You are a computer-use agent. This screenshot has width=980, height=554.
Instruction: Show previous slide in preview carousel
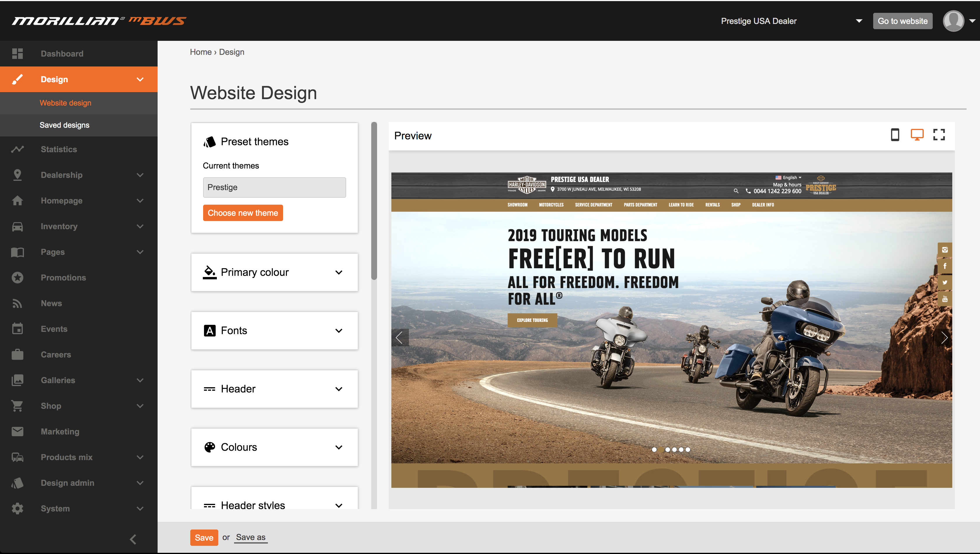tap(400, 337)
